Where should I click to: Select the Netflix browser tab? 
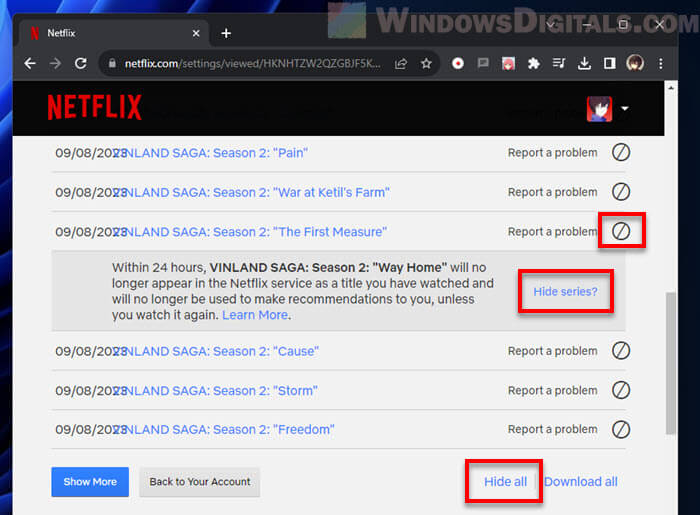[114, 33]
